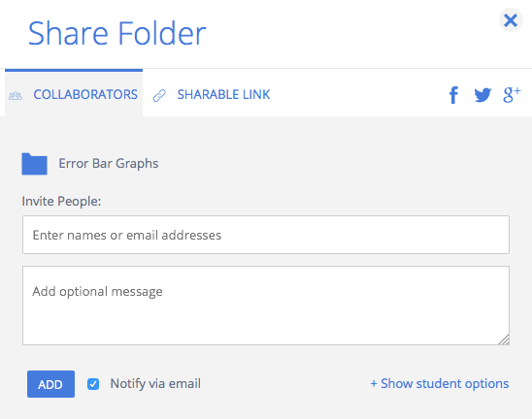
Task: Click the Notify via email label text
Action: [155, 384]
